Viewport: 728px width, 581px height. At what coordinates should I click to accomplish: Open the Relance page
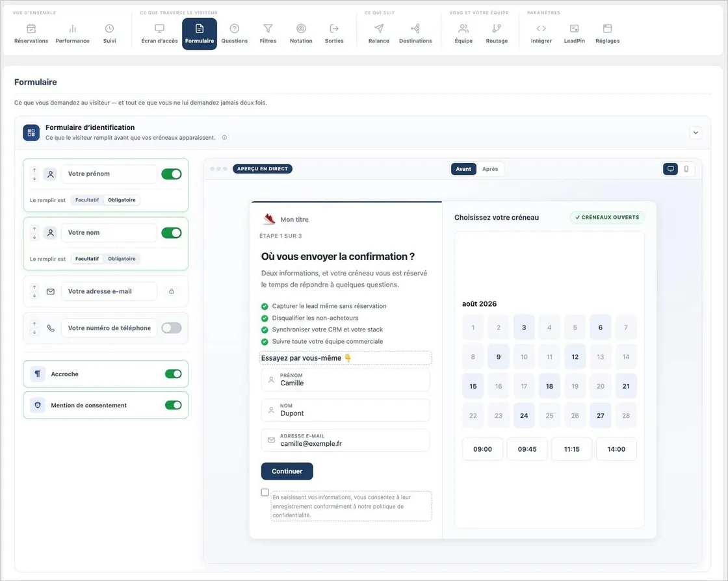click(379, 34)
